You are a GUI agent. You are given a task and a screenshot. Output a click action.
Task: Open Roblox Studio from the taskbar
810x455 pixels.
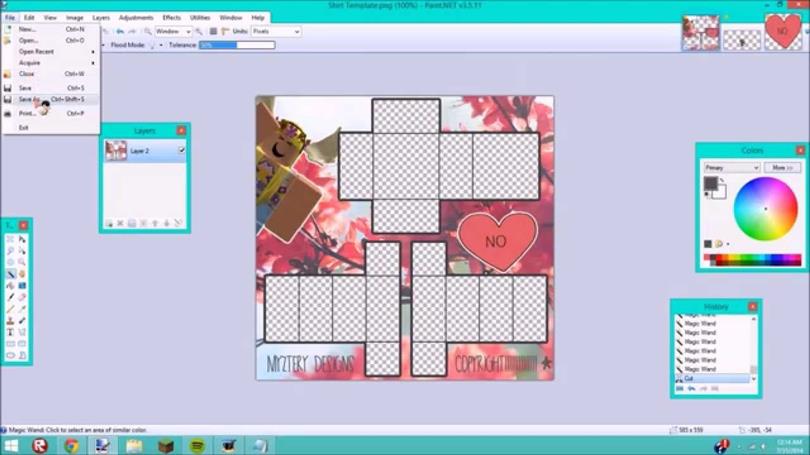click(x=40, y=445)
